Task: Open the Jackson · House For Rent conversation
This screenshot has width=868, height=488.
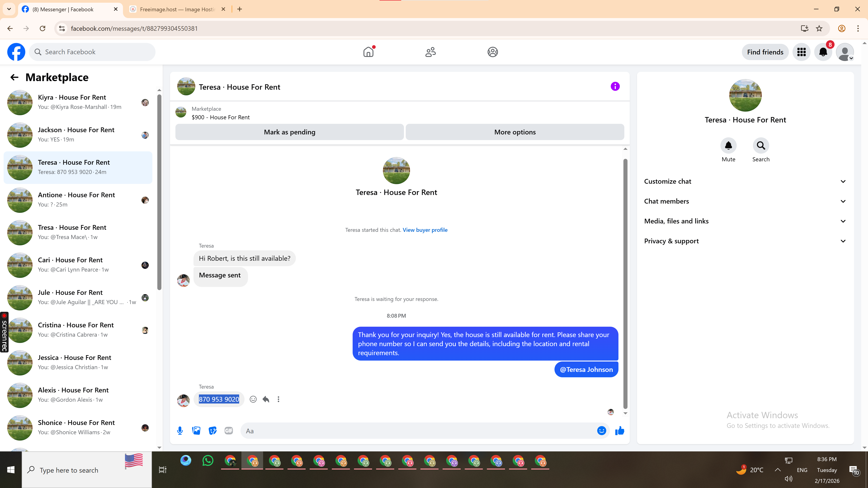Action: [78, 134]
